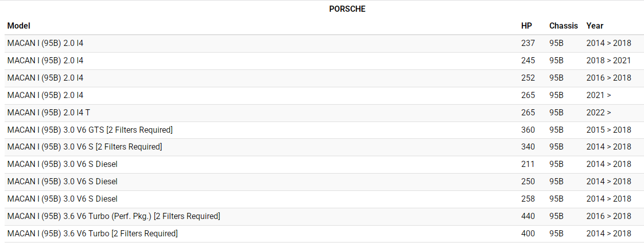Click the 237 HP value cell
This screenshot has height=243, width=644.
(528, 43)
